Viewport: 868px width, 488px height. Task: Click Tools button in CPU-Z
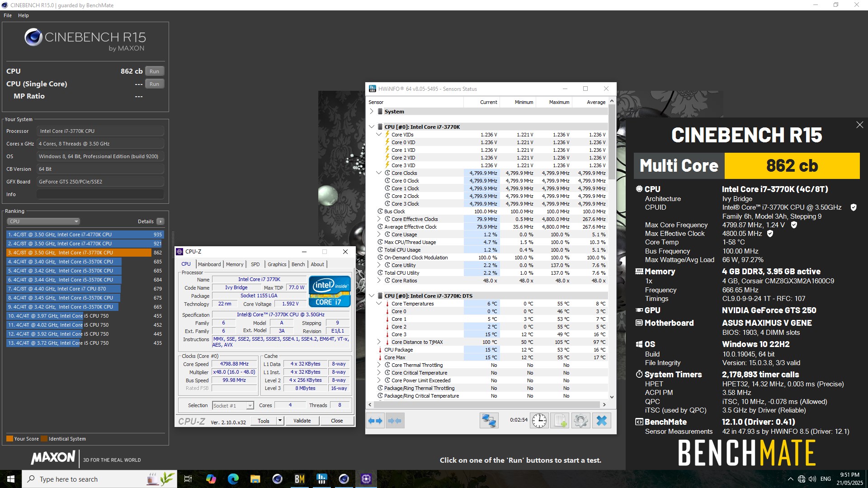coord(264,421)
